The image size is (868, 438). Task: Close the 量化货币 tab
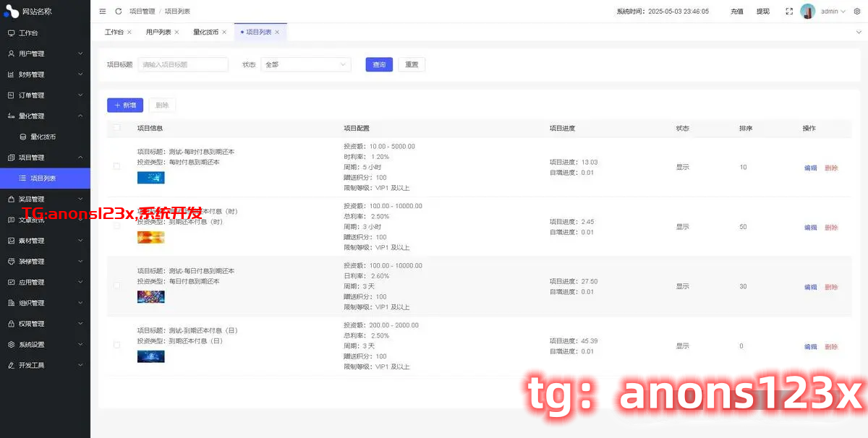pyautogui.click(x=224, y=33)
